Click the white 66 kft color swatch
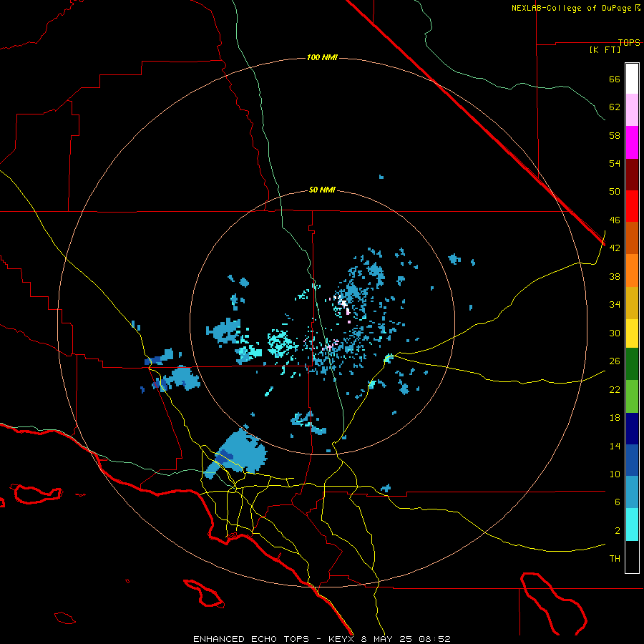This screenshot has width=644, height=644. click(632, 79)
